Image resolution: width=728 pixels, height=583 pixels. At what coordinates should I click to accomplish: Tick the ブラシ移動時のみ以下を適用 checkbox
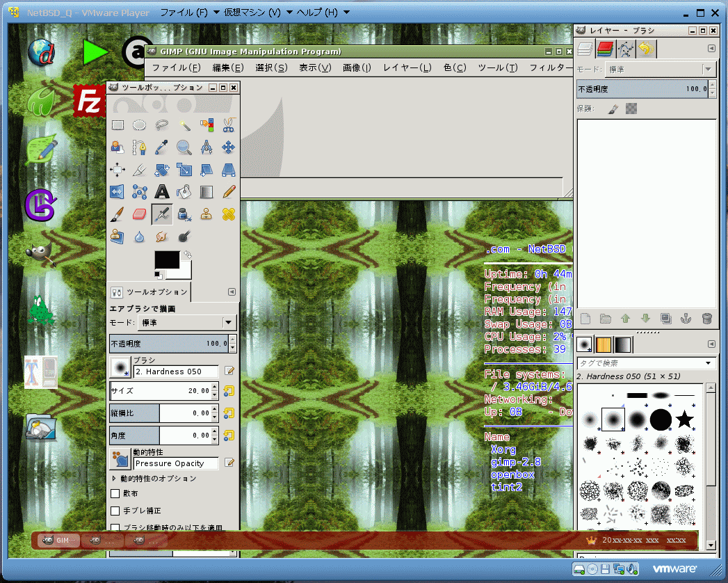pyautogui.click(x=115, y=528)
